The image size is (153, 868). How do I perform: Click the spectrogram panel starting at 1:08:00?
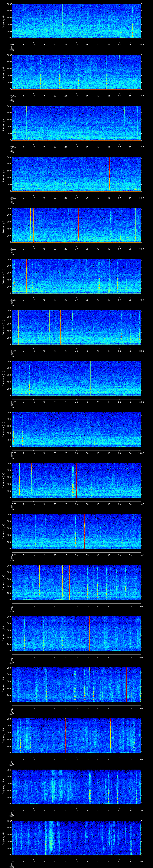point(77,378)
